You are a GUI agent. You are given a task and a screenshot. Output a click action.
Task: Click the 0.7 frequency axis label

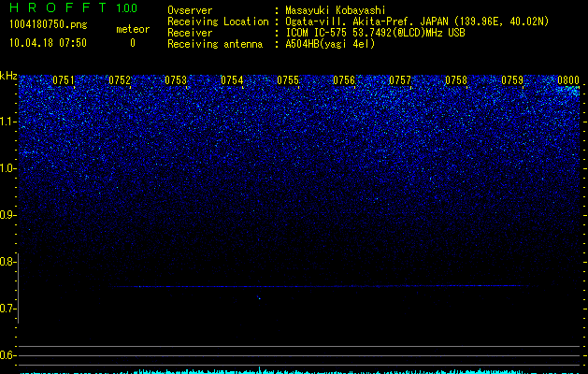7,309
